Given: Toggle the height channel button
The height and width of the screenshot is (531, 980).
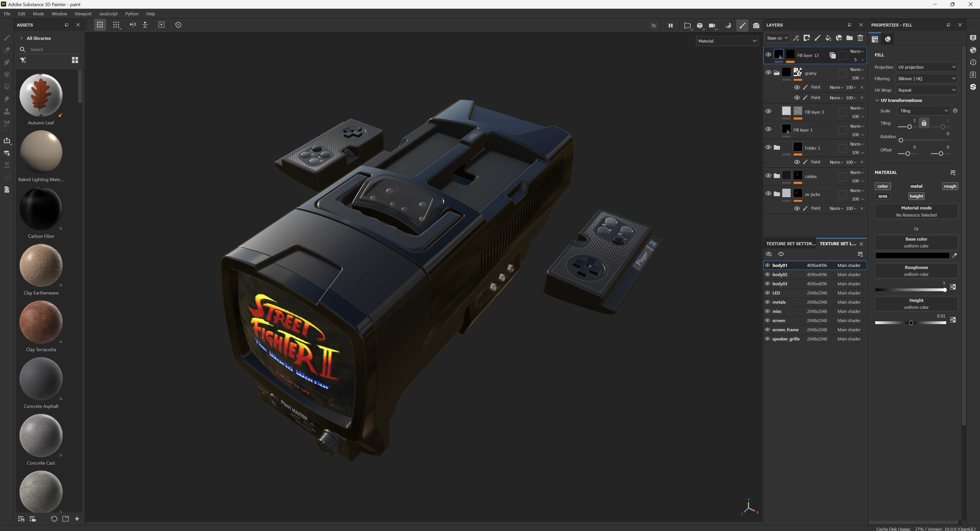Looking at the screenshot, I should click(916, 196).
